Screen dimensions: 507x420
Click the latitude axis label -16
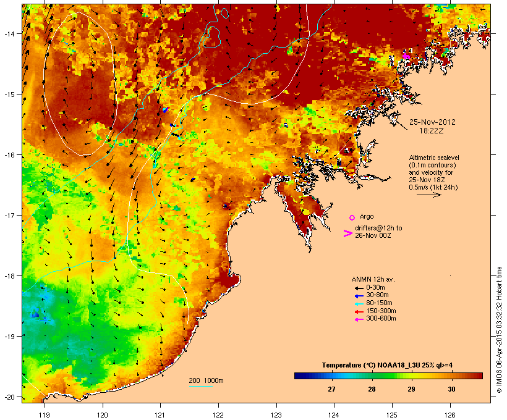pos(9,155)
